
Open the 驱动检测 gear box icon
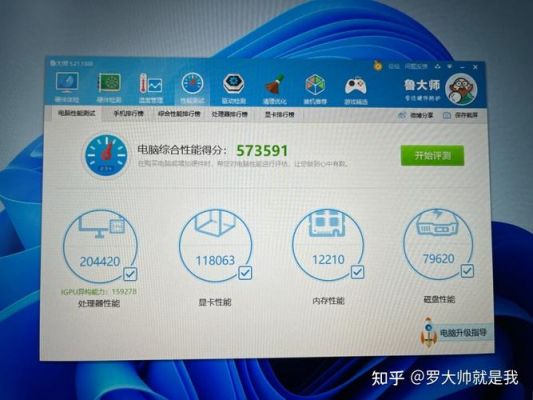point(234,84)
